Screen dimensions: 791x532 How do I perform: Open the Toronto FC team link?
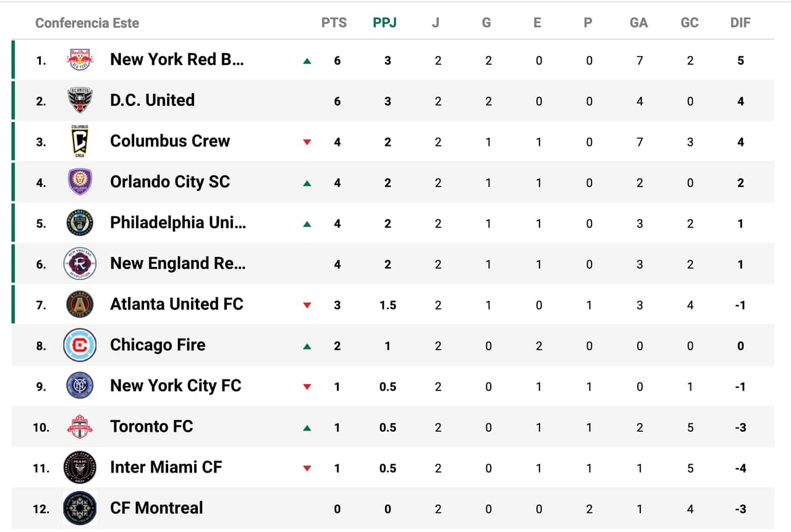click(151, 426)
